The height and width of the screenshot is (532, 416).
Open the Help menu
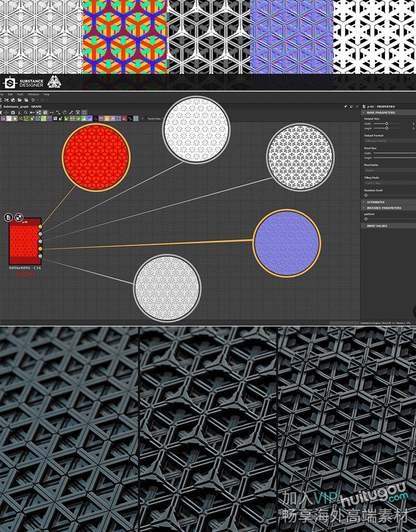pos(47,94)
